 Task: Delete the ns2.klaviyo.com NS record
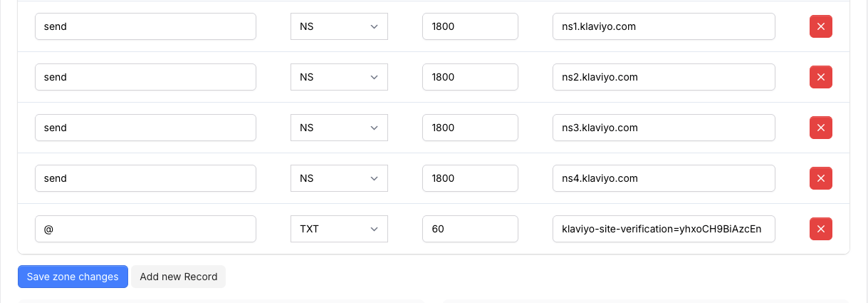click(820, 77)
